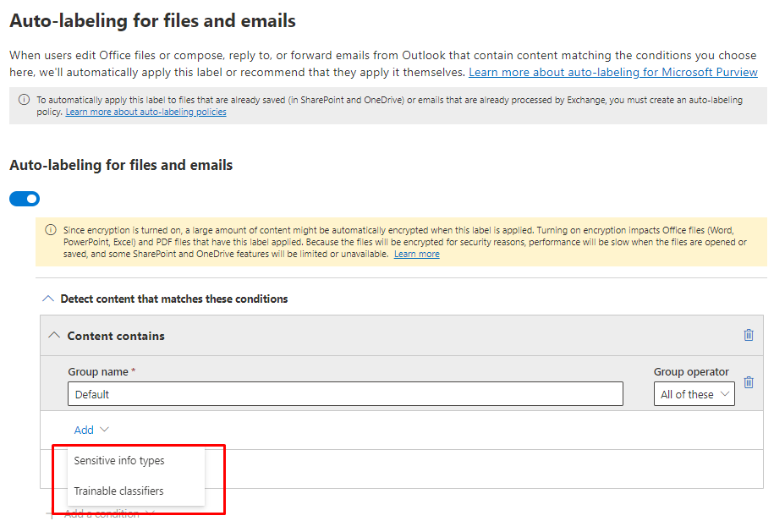Click Learn more in the encryption warning
774x532 pixels.
pos(416,254)
